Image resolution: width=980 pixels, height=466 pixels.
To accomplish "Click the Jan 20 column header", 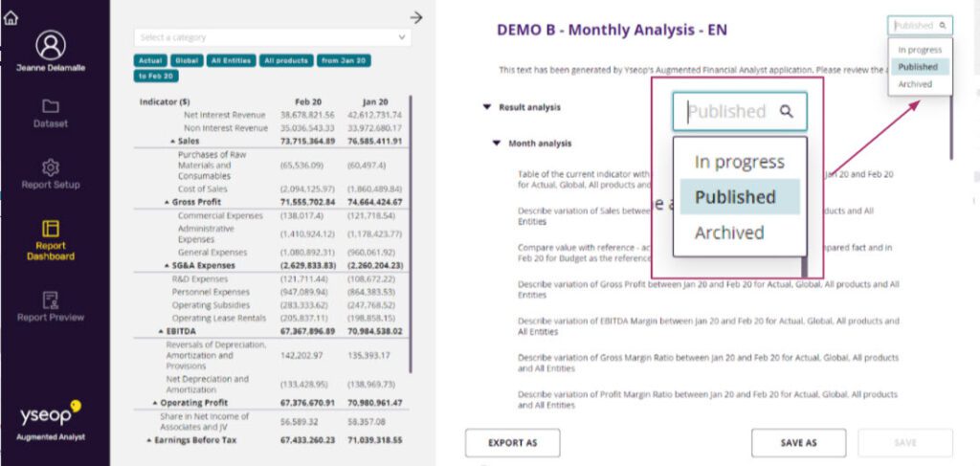I will pyautogui.click(x=375, y=101).
